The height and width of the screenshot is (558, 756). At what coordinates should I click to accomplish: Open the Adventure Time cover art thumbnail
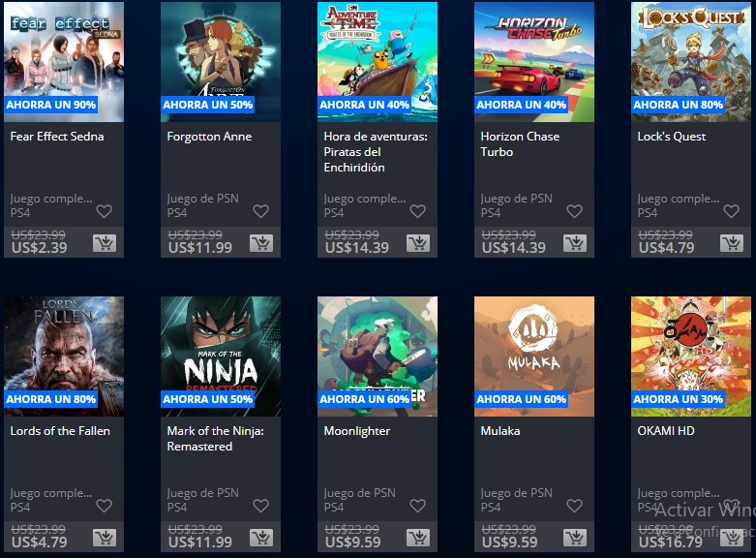378,62
